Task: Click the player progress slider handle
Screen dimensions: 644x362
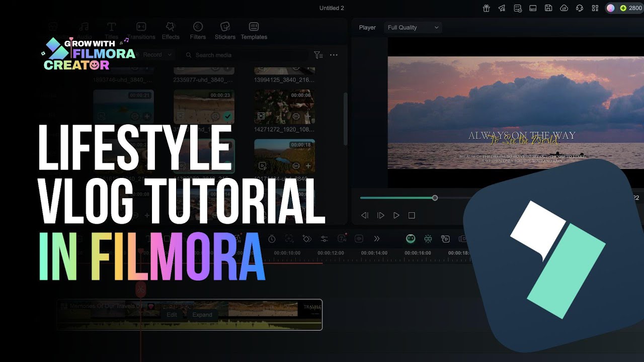Action: point(435,198)
